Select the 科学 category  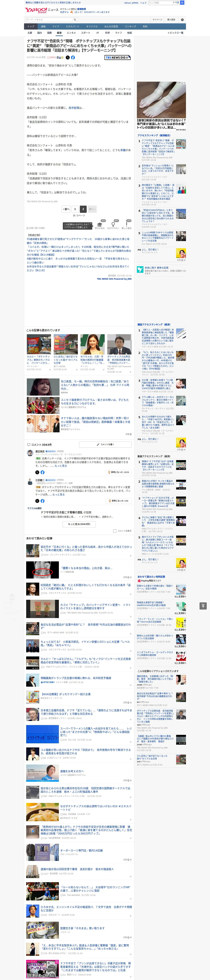click(x=107, y=33)
